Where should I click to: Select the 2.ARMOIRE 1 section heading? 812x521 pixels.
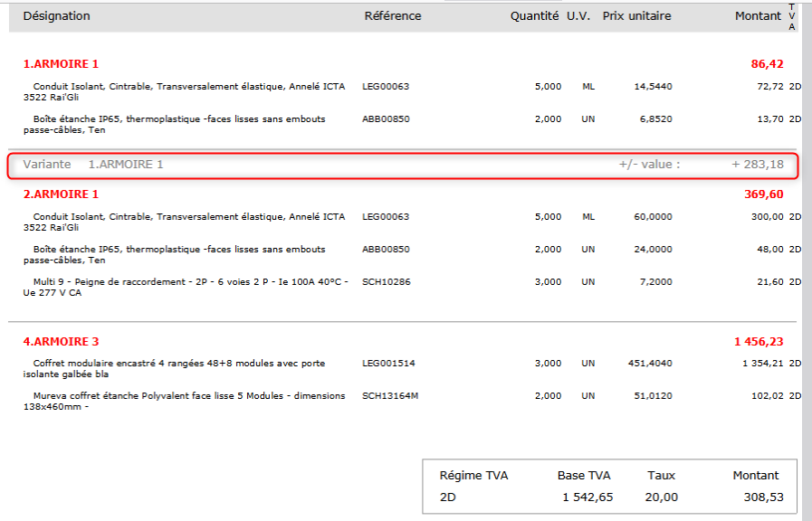coord(61,194)
